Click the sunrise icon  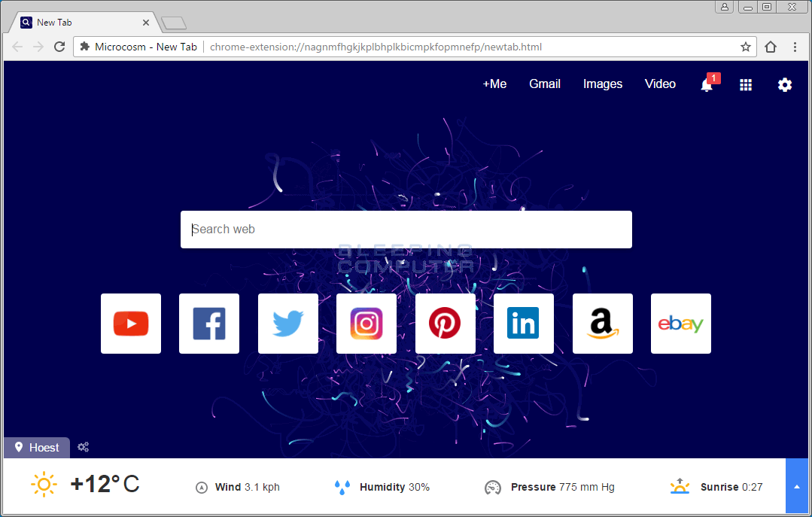tap(680, 486)
